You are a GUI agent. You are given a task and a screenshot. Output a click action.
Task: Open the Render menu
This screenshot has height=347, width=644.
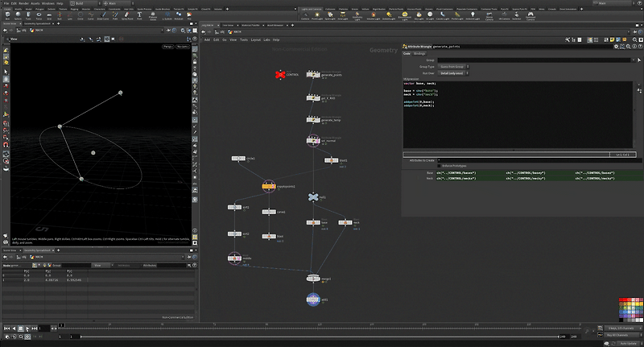click(x=24, y=3)
